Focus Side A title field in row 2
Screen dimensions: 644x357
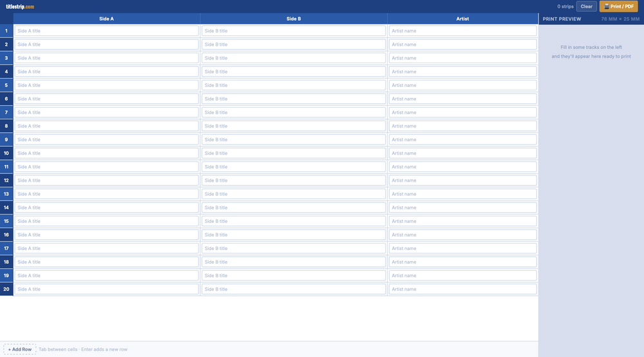tap(106, 44)
